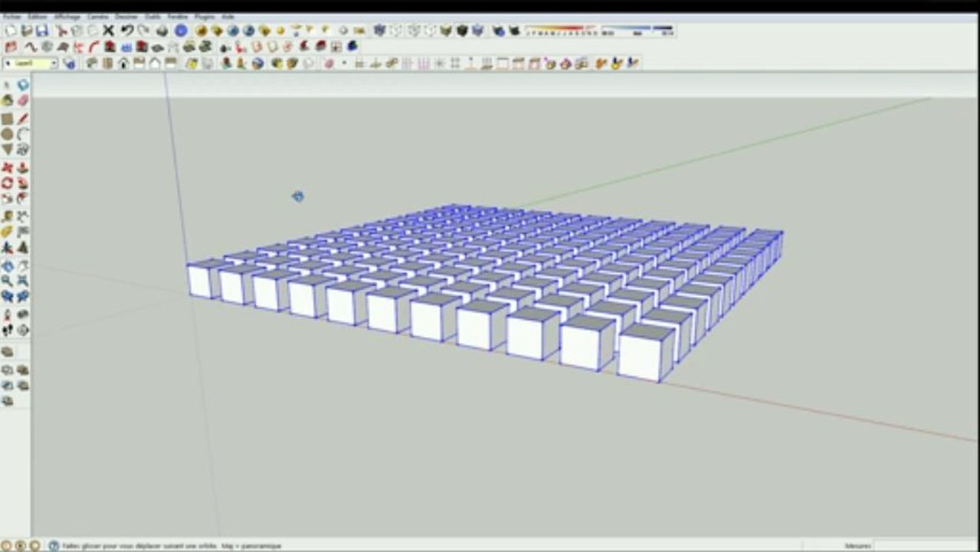Adjust the shadow date month slider

(x=560, y=31)
